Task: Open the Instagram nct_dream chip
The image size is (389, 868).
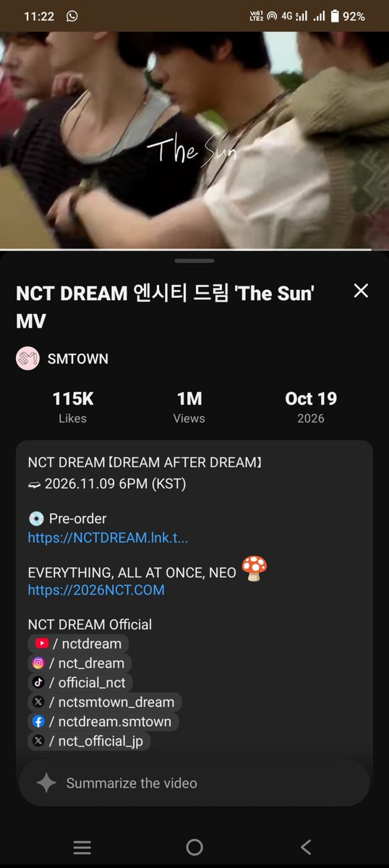Action: [x=80, y=663]
